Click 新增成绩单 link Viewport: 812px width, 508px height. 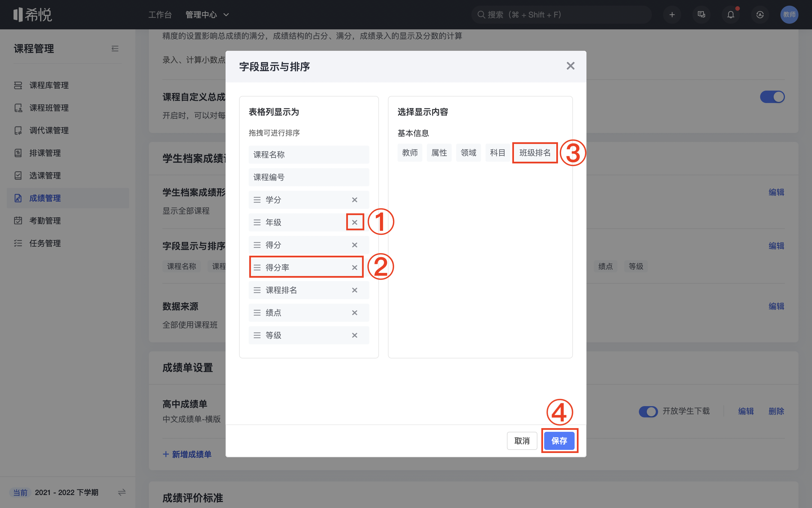pos(187,454)
